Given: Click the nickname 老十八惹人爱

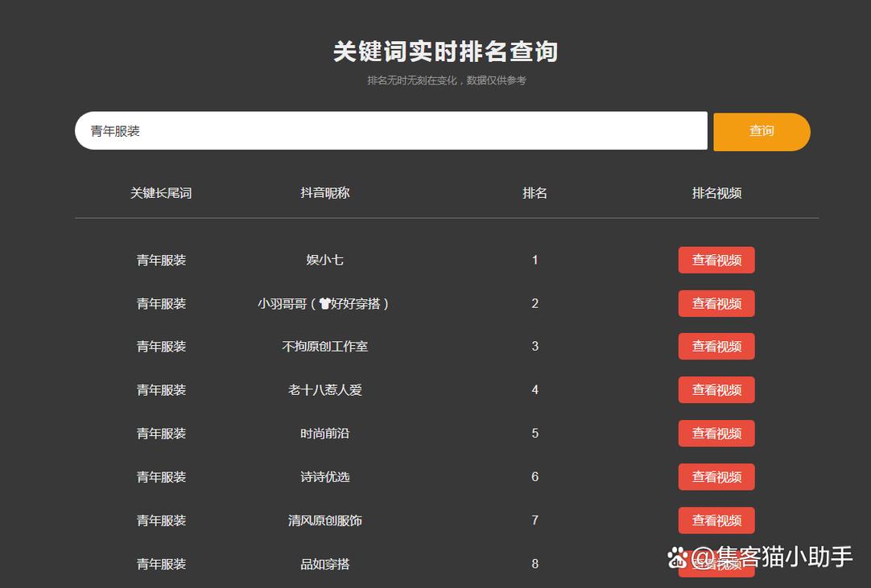Looking at the screenshot, I should tap(325, 390).
